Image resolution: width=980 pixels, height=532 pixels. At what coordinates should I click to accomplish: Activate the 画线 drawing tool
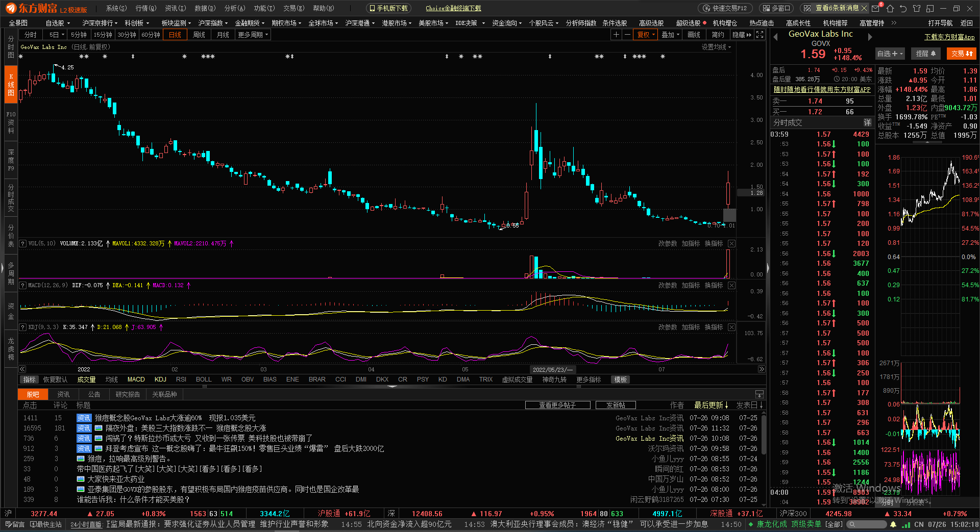[694, 35]
